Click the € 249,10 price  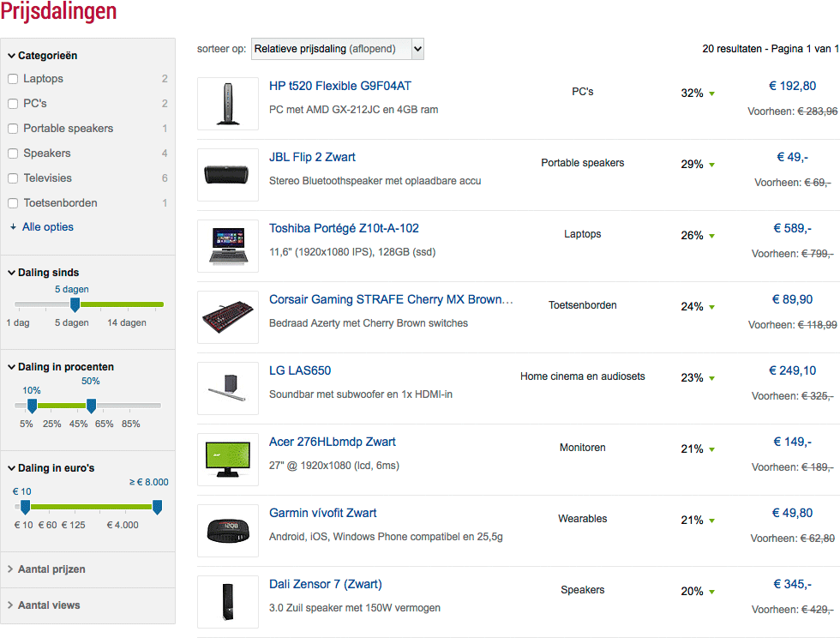(x=792, y=370)
